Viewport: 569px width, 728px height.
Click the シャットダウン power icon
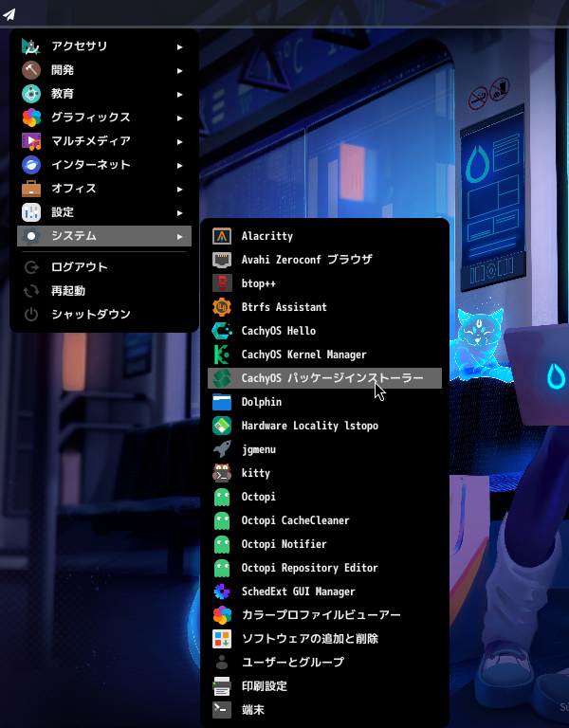tap(31, 315)
